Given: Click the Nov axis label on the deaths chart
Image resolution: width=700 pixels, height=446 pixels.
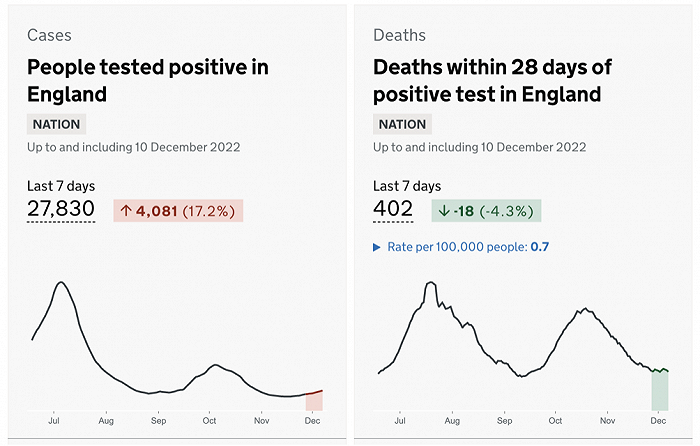Looking at the screenshot, I should pos(608,423).
